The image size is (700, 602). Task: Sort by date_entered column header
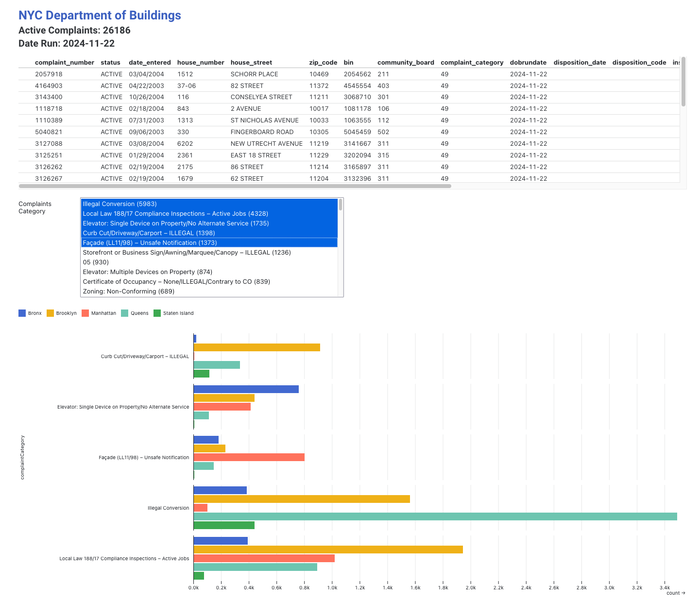coord(150,63)
